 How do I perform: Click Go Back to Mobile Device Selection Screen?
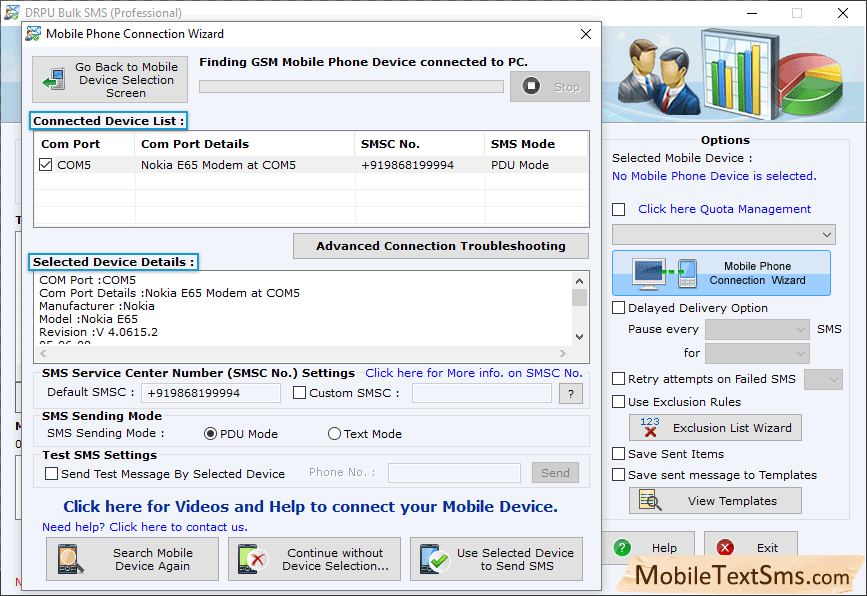109,80
